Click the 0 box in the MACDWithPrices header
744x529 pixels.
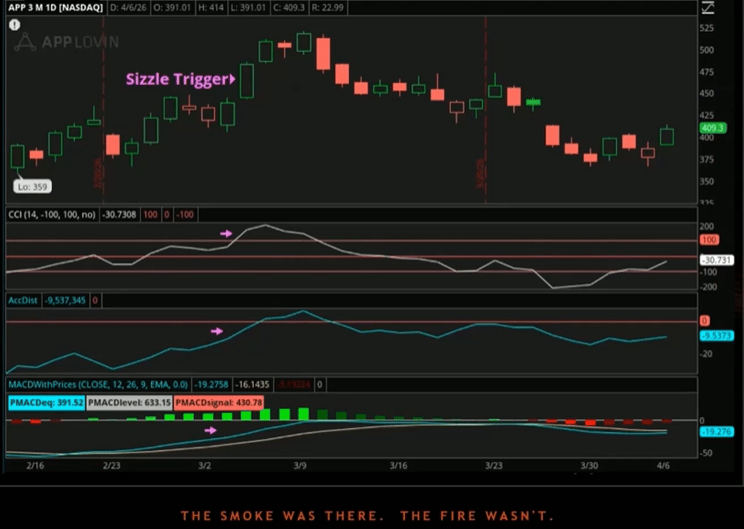coord(320,384)
